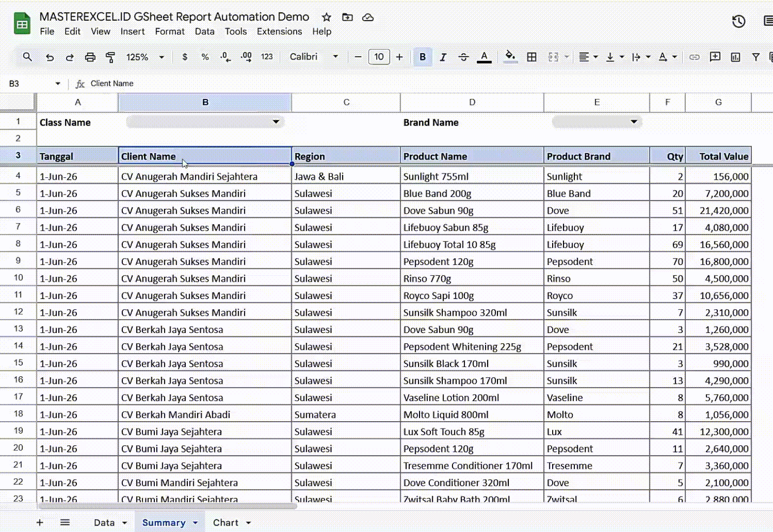Image resolution: width=773 pixels, height=532 pixels.
Task: Click the Create a filter funnel icon
Action: coord(755,57)
